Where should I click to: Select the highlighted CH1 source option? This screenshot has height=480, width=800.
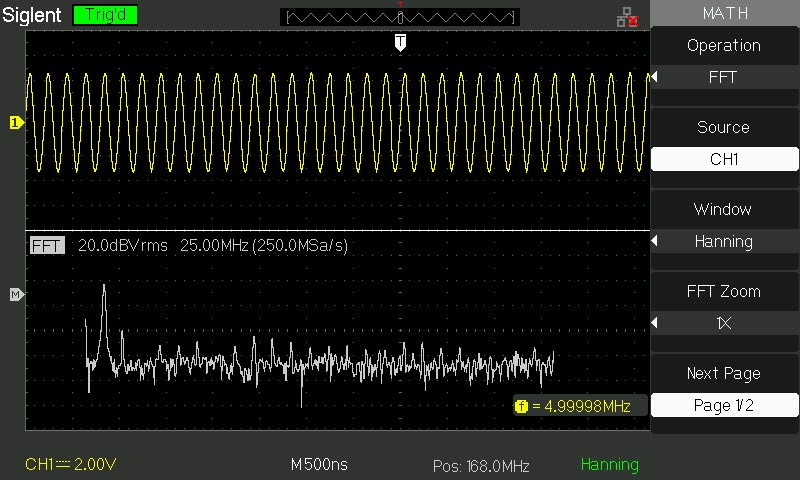click(724, 159)
